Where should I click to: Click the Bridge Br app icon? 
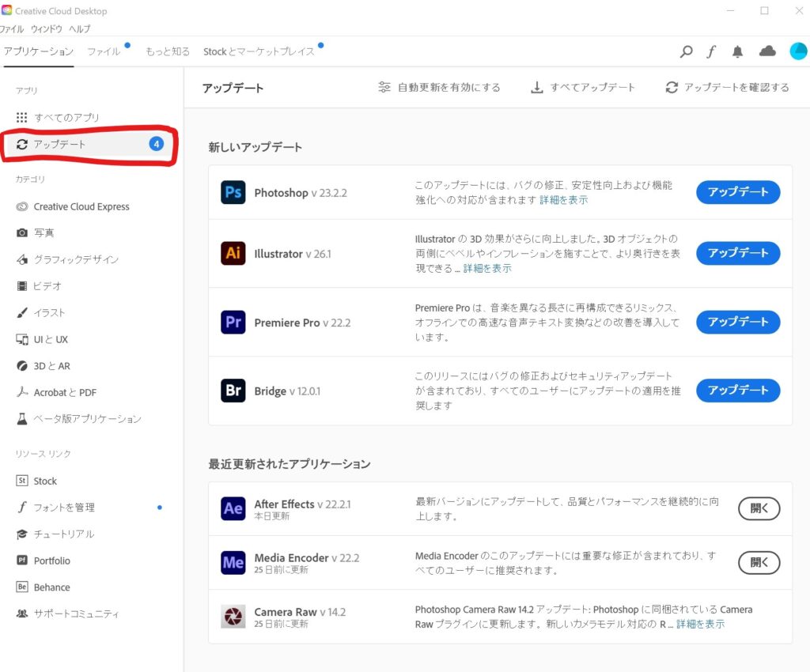pos(233,391)
